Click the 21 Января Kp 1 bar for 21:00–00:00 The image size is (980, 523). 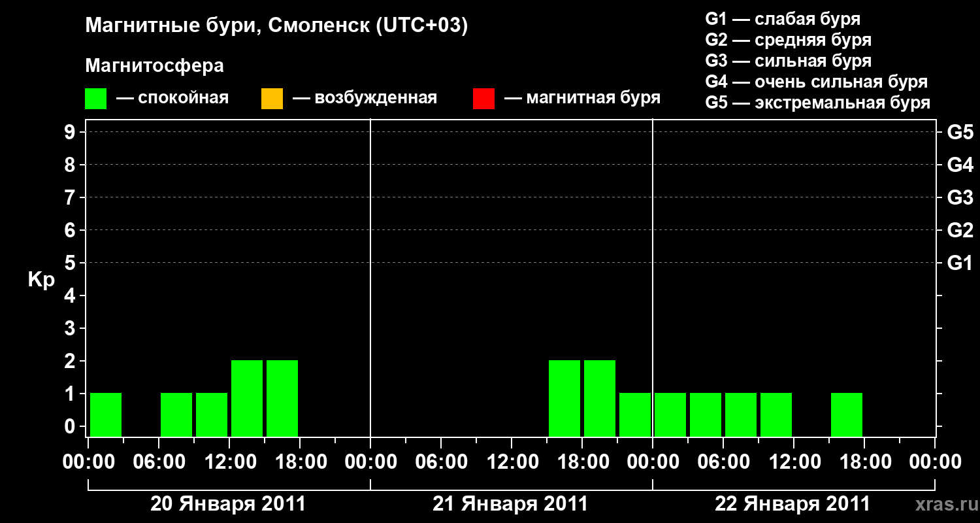(635, 414)
